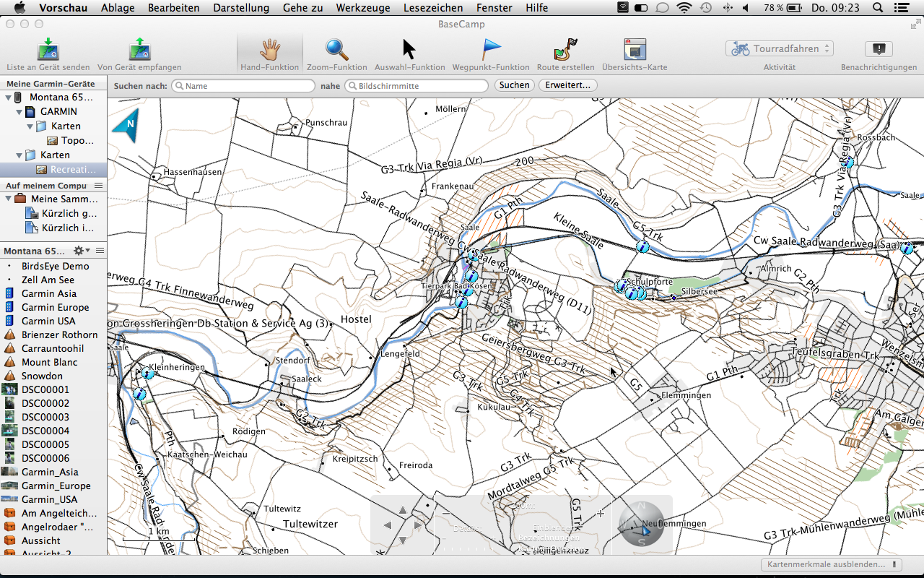
Task: Click the Von Gerät empfangen icon
Action: tap(139, 50)
